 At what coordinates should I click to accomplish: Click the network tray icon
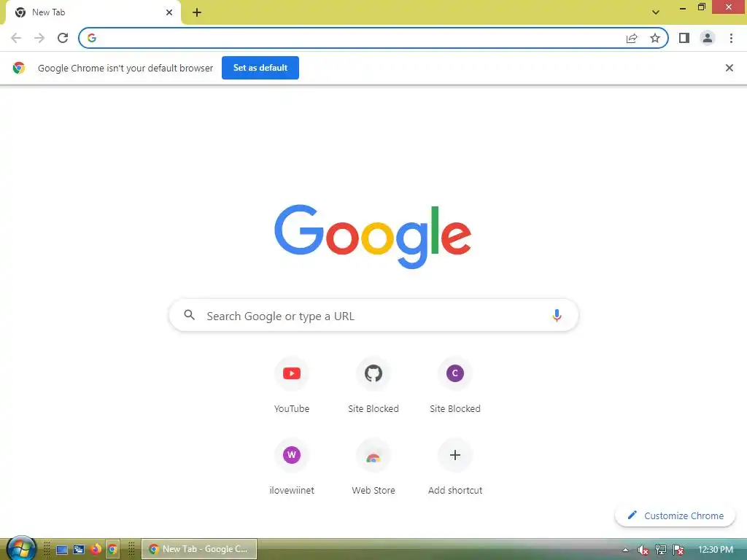click(x=661, y=550)
